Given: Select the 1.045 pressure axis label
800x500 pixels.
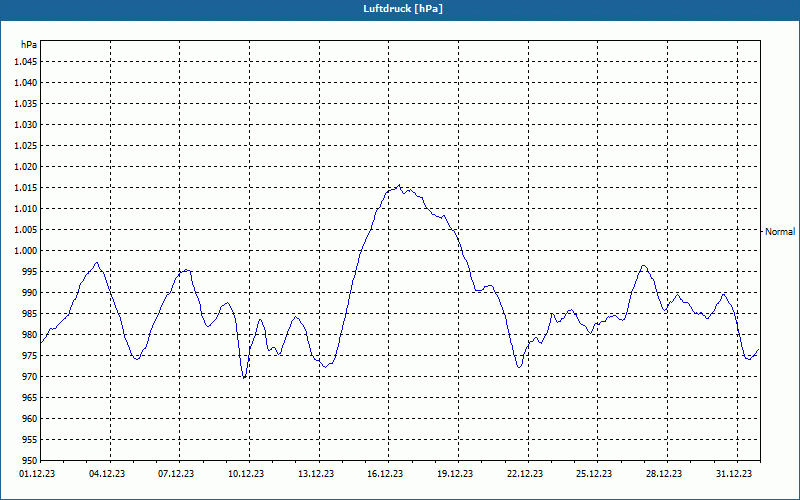Looking at the screenshot, I should [x=26, y=62].
